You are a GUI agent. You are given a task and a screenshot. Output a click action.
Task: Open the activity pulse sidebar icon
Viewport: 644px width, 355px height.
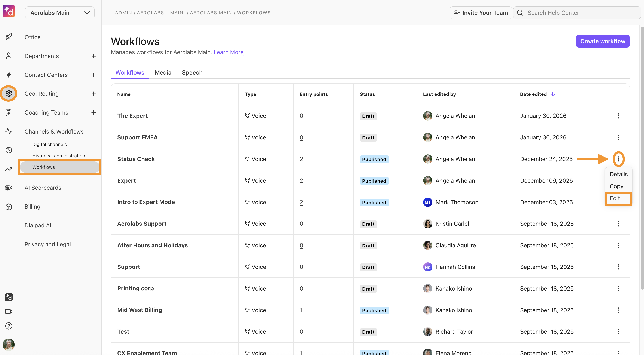9,131
